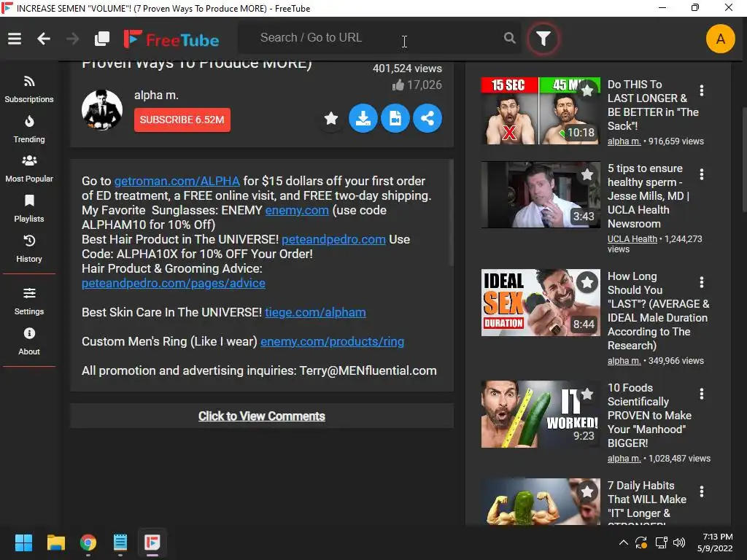Open Subscriptions in the sidebar
Screen dimensions: 747x560
tap(29, 90)
